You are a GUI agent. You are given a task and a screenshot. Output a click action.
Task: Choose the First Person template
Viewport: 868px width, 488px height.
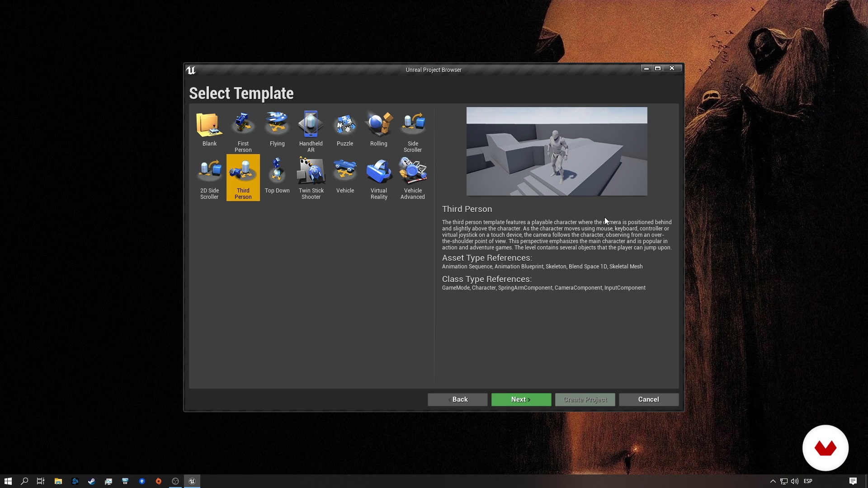pyautogui.click(x=243, y=125)
